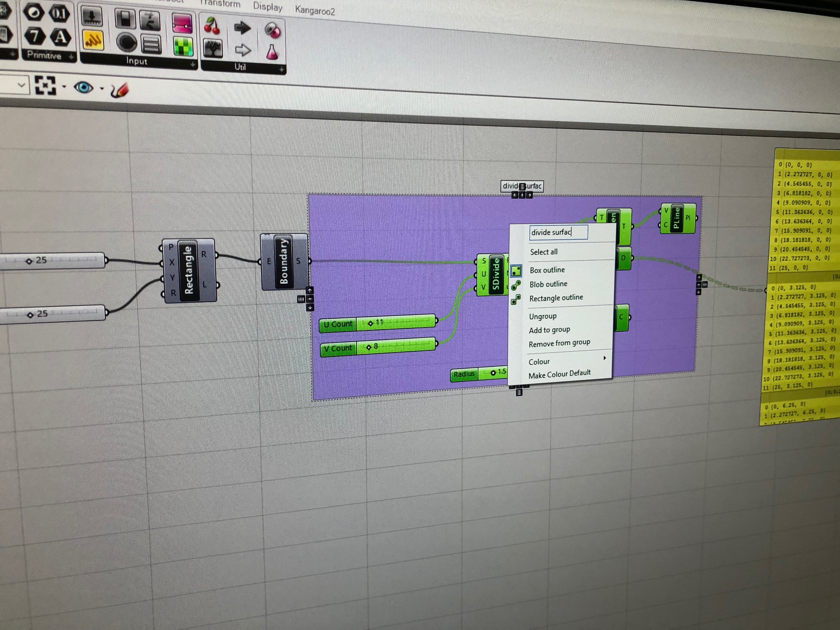
Task: Open the Colour submenu arrow
Action: 604,358
